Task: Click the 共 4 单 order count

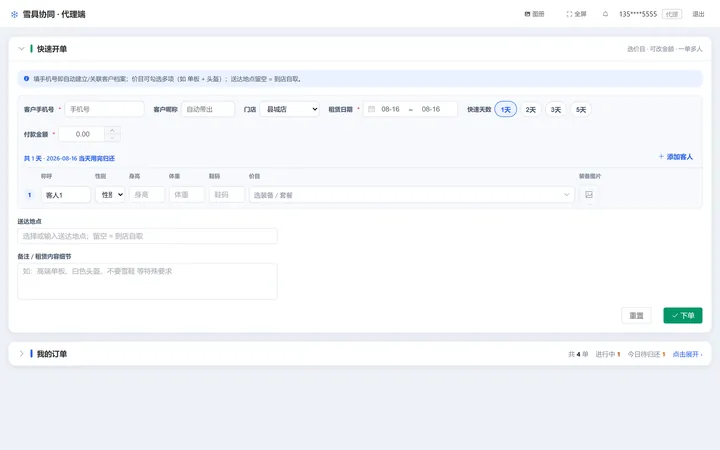Action: (578, 354)
